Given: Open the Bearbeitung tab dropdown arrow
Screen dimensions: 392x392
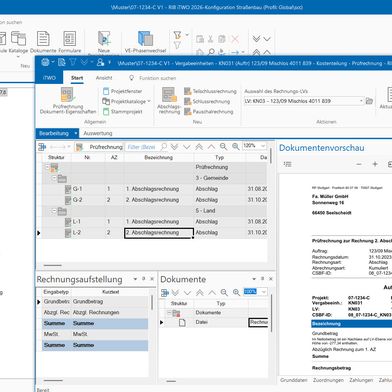Looking at the screenshot, I should pyautogui.click(x=76, y=133).
